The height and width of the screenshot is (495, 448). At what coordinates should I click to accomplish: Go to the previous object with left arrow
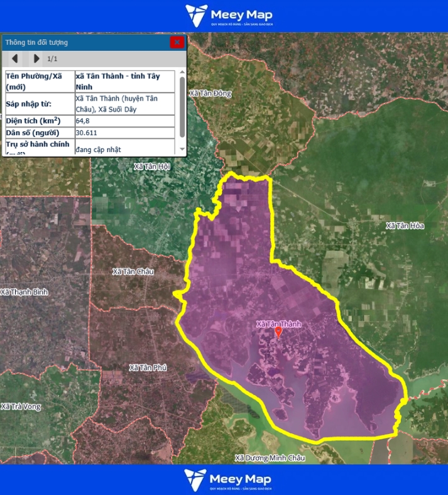(x=15, y=58)
